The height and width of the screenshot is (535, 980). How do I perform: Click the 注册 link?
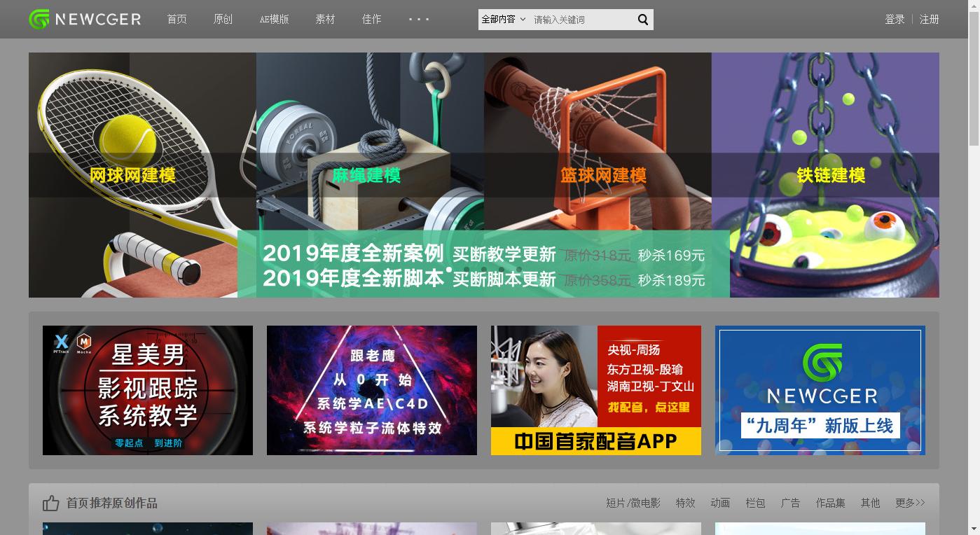click(x=929, y=19)
